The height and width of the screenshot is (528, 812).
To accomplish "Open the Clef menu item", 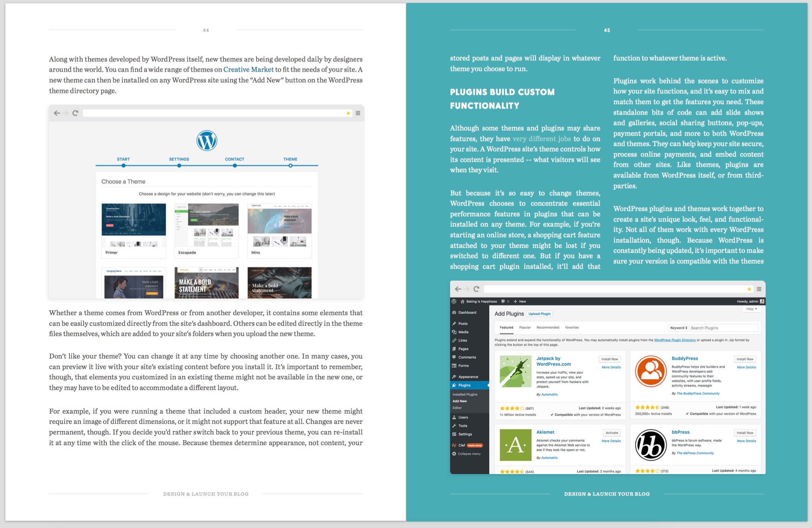I will pos(462,445).
